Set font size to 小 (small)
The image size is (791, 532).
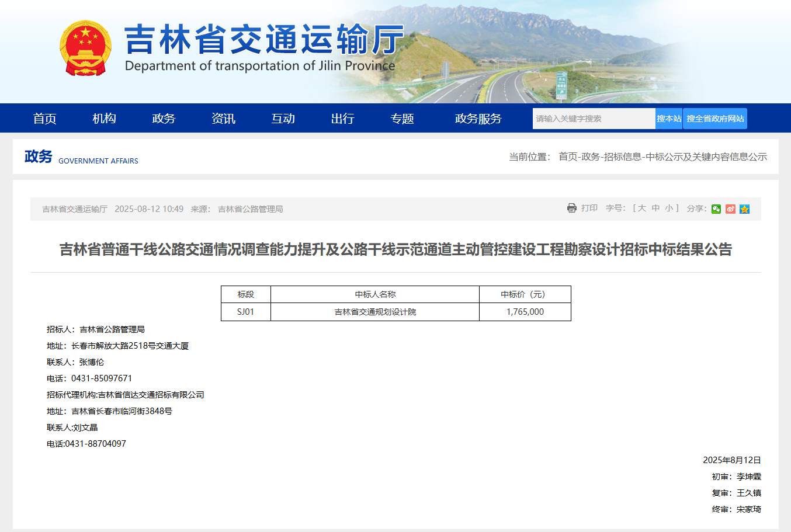point(669,208)
